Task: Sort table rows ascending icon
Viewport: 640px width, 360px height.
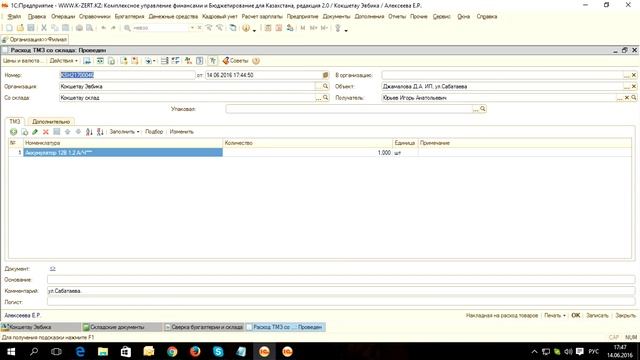Action: pyautogui.click(x=89, y=132)
